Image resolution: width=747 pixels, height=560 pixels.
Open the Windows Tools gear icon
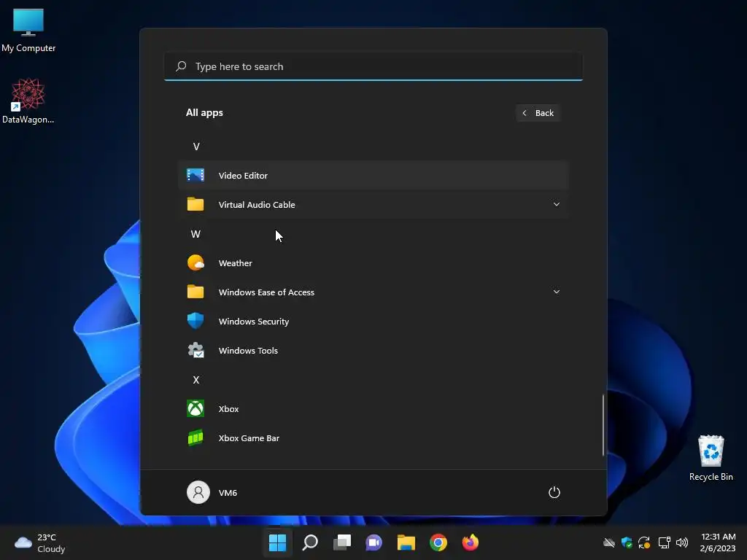pyautogui.click(x=196, y=351)
